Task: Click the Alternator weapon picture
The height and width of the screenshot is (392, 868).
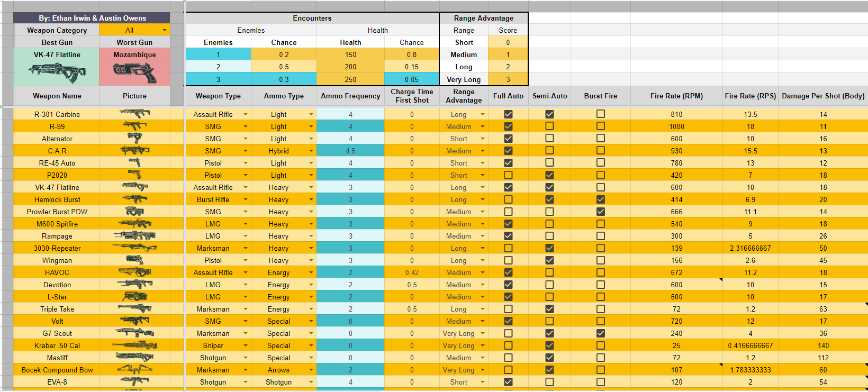Action: (x=134, y=138)
